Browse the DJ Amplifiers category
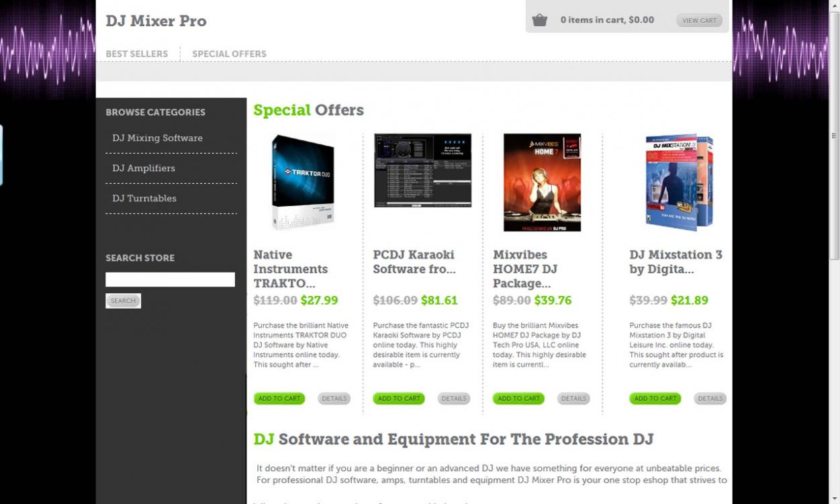 pyautogui.click(x=144, y=168)
